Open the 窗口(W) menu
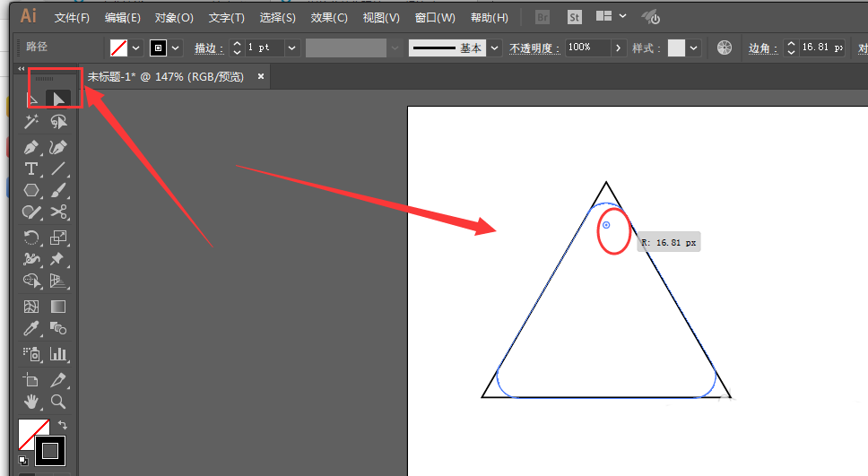The height and width of the screenshot is (476, 868). tap(435, 18)
